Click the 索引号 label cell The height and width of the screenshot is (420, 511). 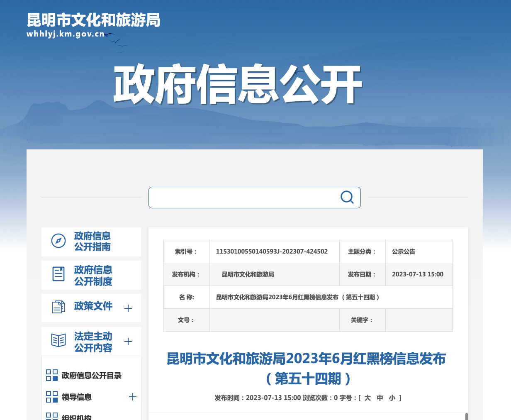[x=187, y=252]
